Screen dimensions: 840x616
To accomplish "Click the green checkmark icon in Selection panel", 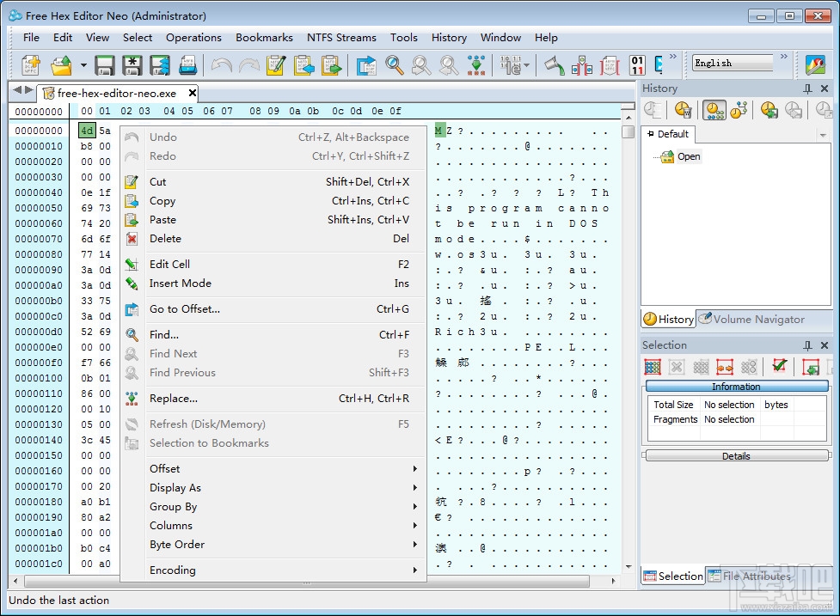I will pyautogui.click(x=780, y=366).
